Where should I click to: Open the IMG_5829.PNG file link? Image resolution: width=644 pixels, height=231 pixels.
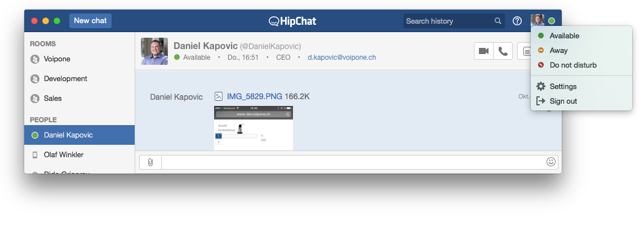coord(255,96)
